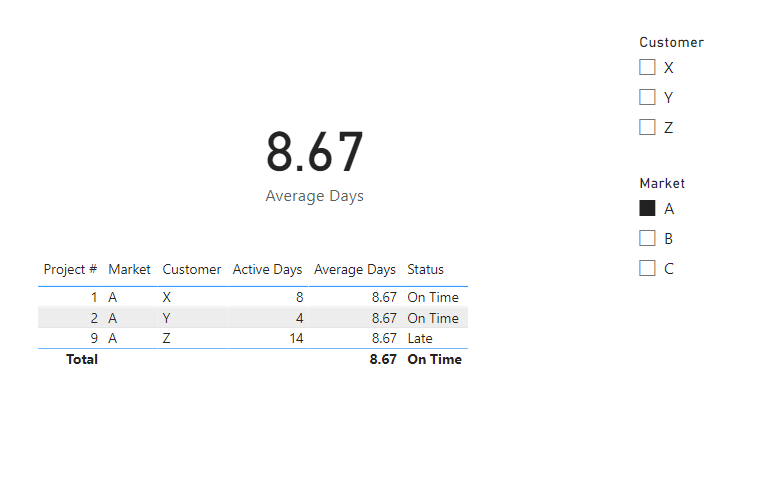The height and width of the screenshot is (488, 769).
Task: Sort by the Status column header
Action: tap(425, 269)
